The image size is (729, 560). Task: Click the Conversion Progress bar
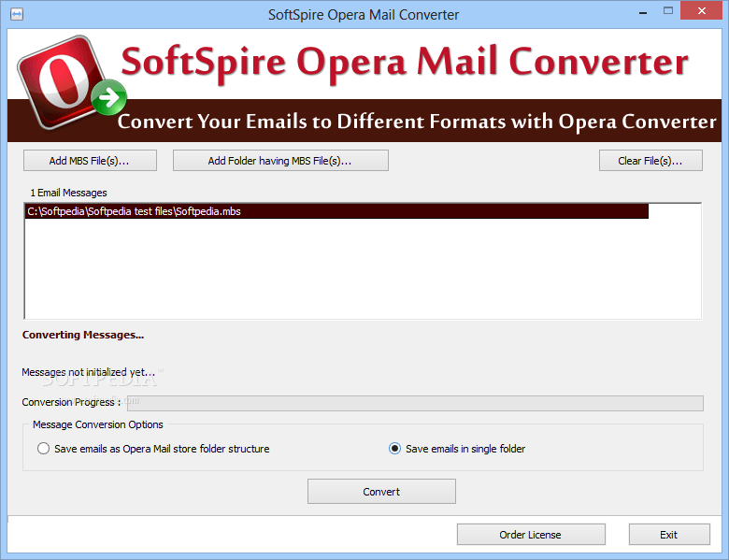pos(415,403)
